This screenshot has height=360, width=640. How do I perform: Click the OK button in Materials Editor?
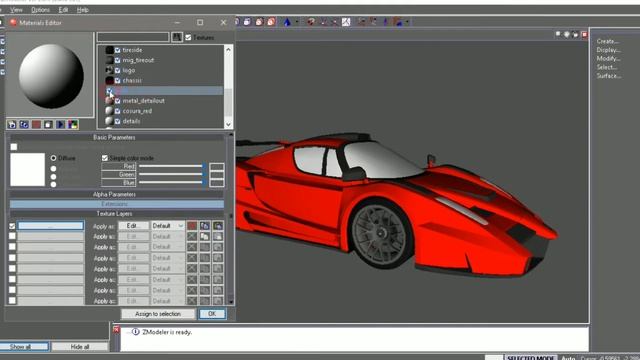pos(212,314)
